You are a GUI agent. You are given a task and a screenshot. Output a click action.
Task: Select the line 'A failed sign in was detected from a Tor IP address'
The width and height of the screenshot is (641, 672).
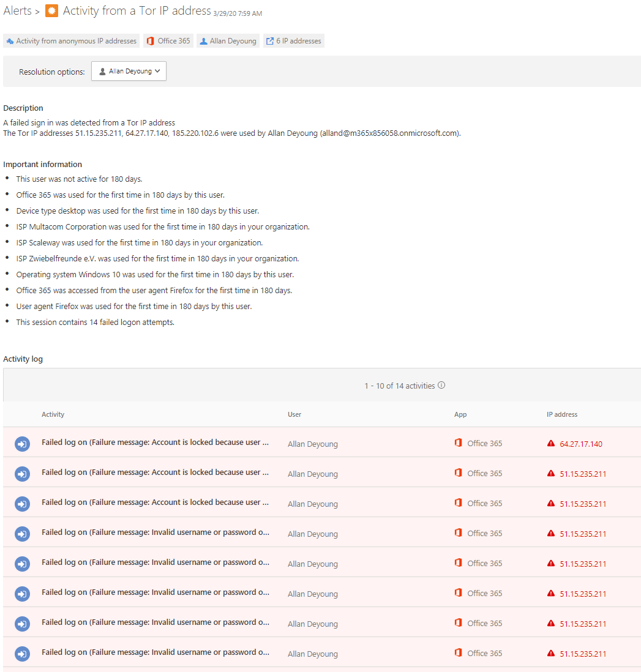coord(89,122)
